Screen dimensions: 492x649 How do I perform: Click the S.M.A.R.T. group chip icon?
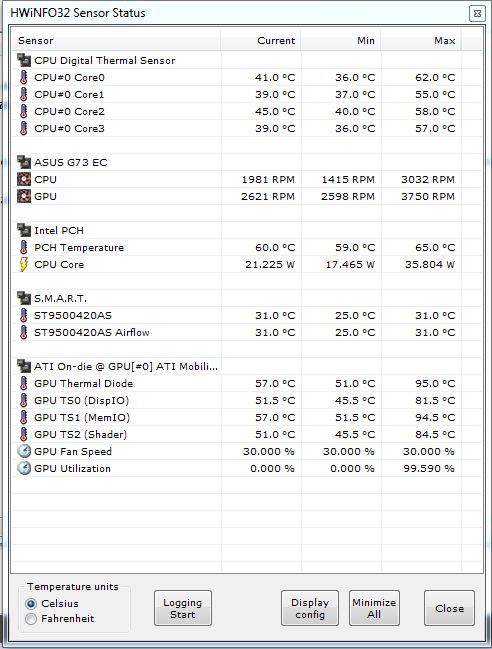24,298
